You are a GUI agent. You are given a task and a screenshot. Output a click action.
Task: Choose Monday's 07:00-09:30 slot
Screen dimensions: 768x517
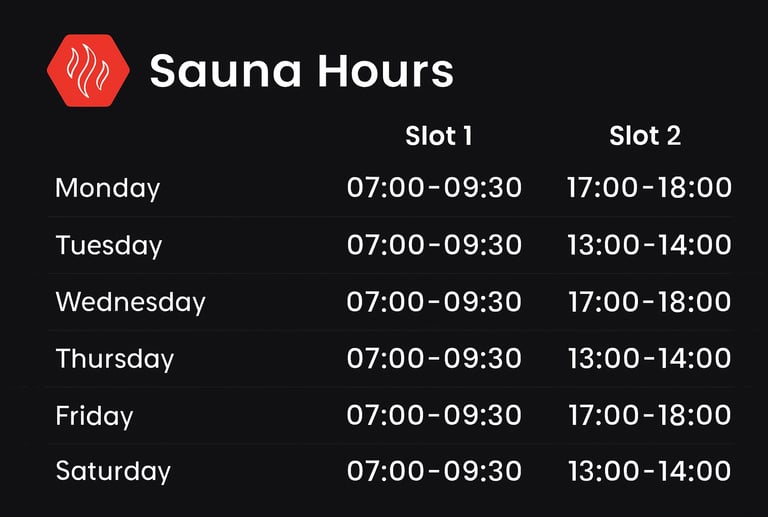(x=434, y=188)
